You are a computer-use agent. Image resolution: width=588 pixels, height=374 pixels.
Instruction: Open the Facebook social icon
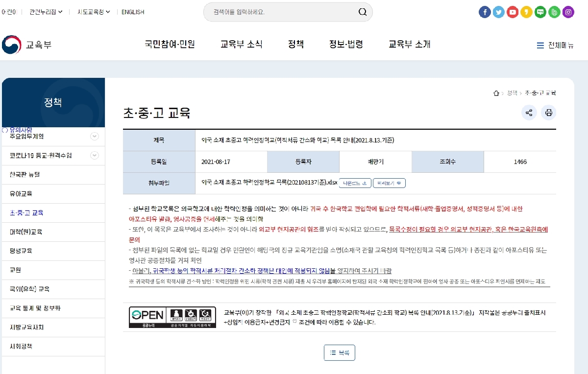(x=485, y=12)
